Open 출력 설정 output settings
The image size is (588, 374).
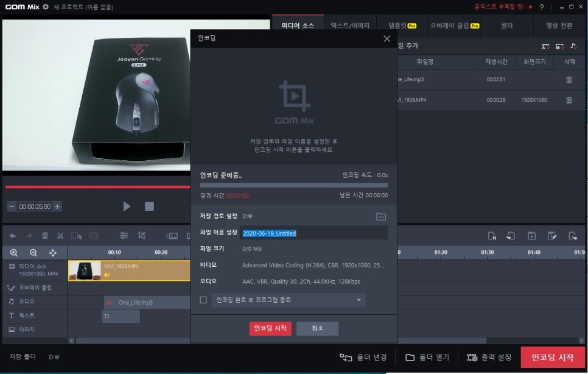click(489, 358)
